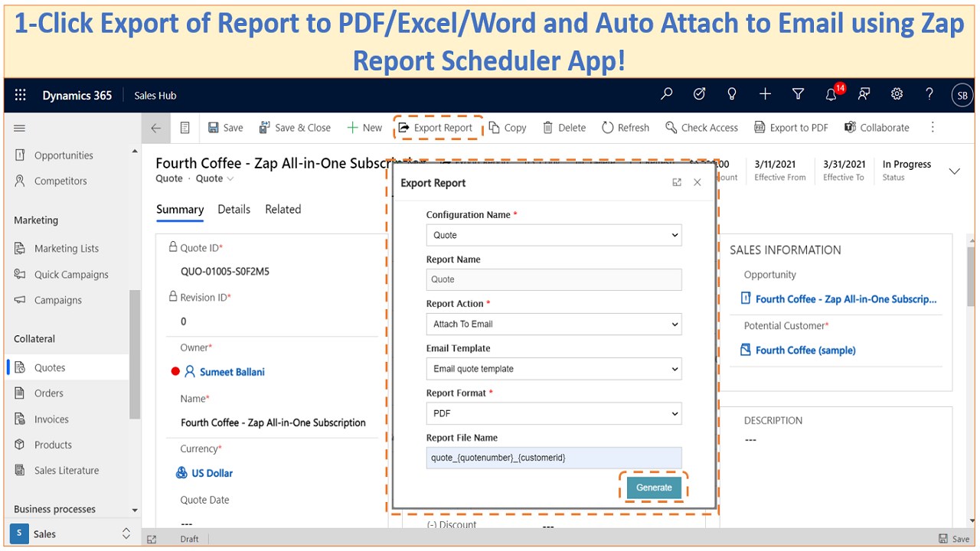Open the SB user account avatar
The image size is (980, 551).
click(x=962, y=95)
